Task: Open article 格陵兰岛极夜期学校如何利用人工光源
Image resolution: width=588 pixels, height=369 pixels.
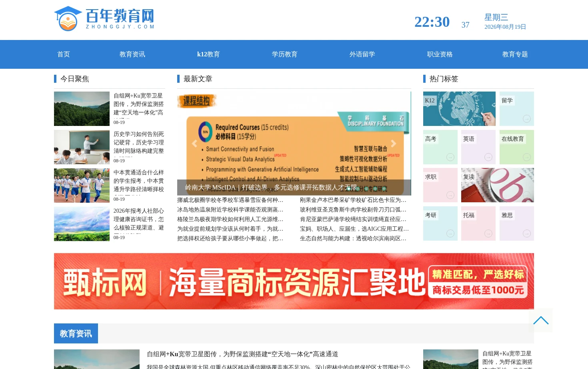Action: point(230,219)
